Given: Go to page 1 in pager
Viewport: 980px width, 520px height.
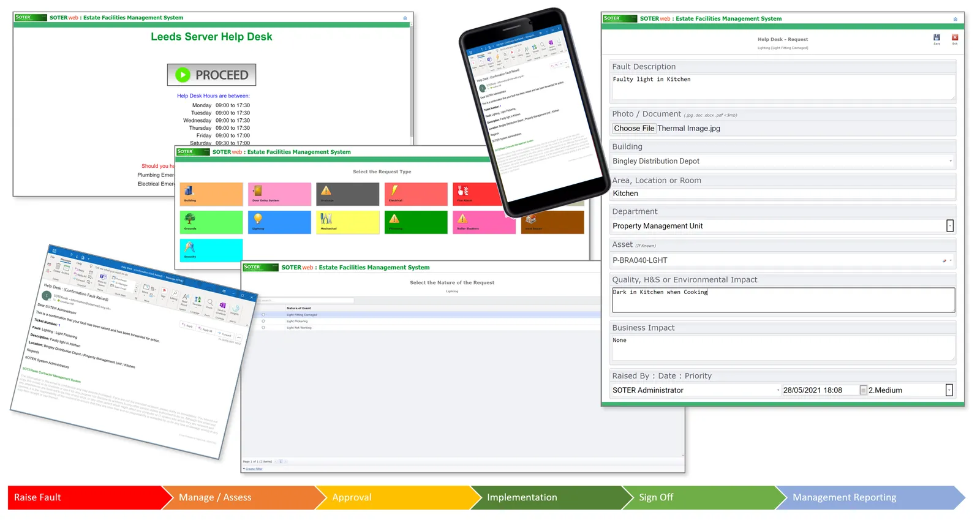Looking at the screenshot, I should (x=281, y=462).
